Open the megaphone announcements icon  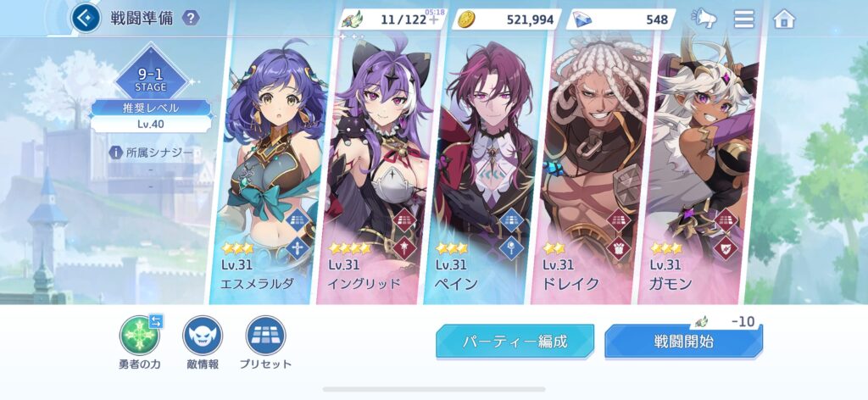click(x=704, y=19)
